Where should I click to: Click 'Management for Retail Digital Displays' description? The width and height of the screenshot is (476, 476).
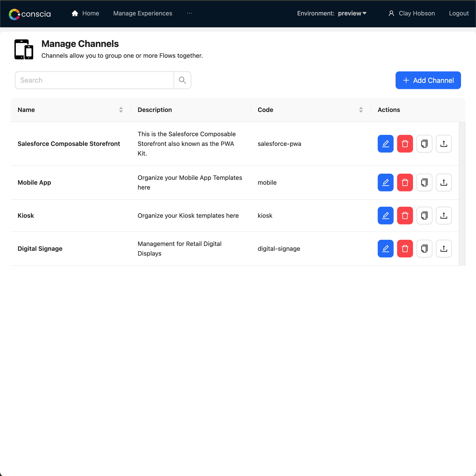[180, 249]
